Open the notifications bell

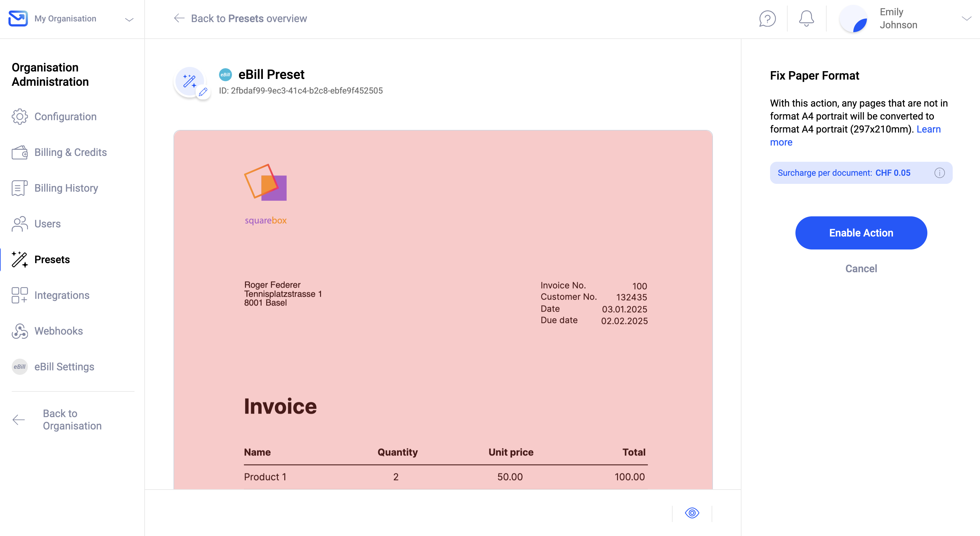click(806, 19)
